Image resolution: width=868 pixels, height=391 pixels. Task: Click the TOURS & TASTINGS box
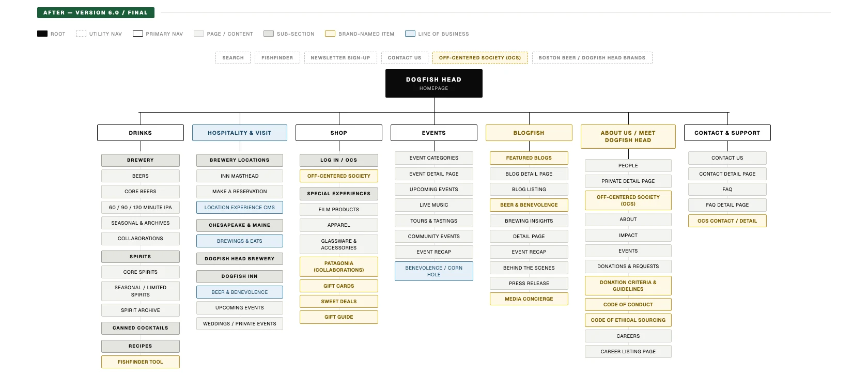point(434,221)
